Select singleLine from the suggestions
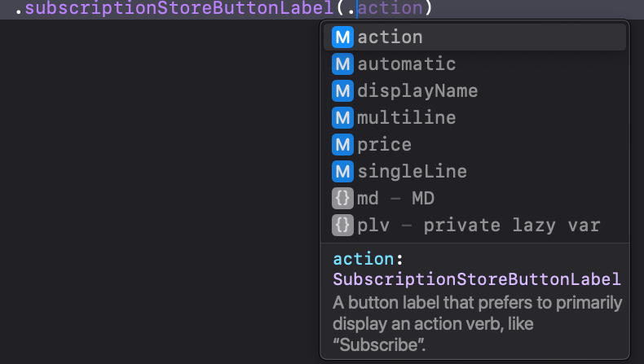 (x=474, y=172)
